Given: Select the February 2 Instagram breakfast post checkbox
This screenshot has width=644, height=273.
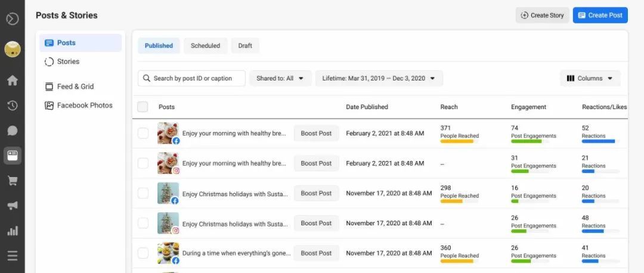Looking at the screenshot, I should pyautogui.click(x=143, y=163).
